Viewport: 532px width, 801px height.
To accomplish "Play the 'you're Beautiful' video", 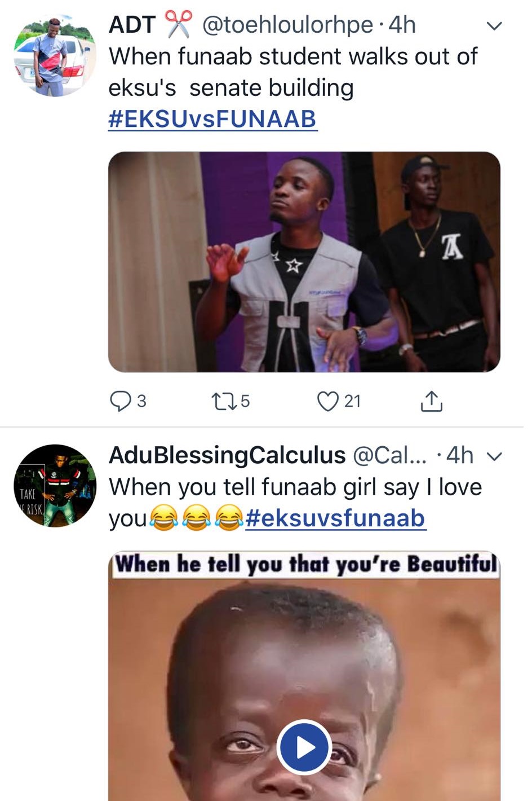I will (304, 747).
